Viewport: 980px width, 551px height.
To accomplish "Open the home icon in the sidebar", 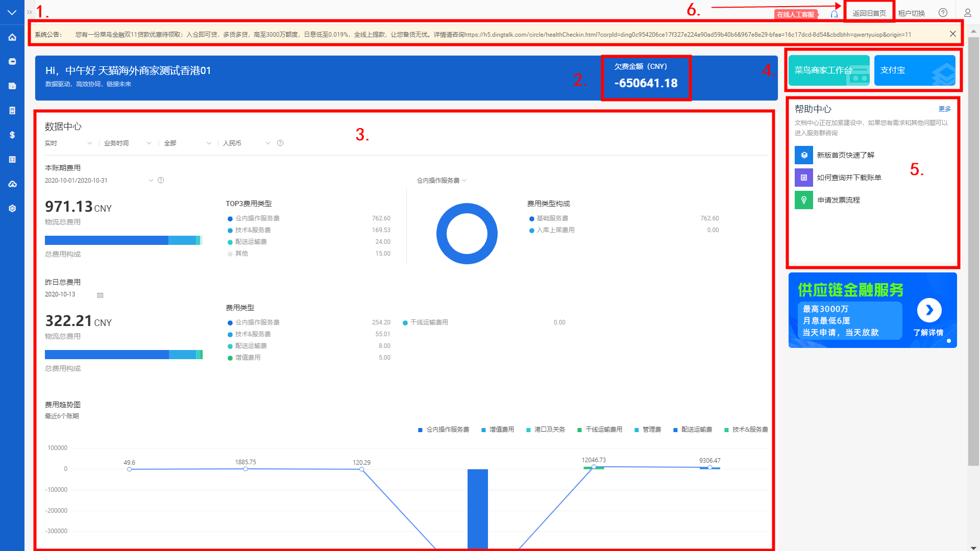I will tap(12, 37).
